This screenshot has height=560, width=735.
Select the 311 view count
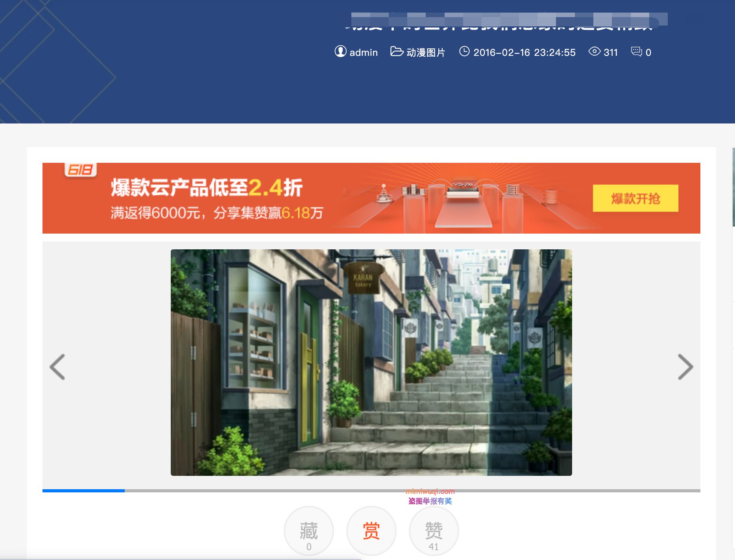click(x=611, y=52)
